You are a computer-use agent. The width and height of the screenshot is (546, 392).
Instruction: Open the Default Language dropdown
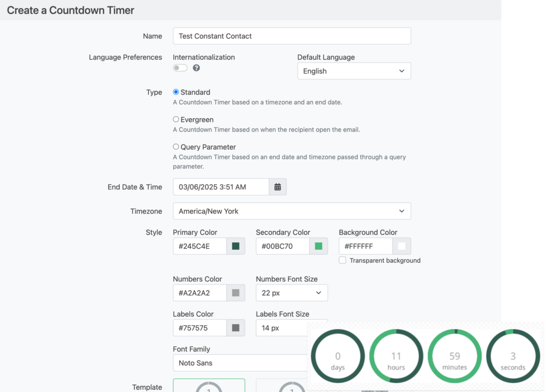coord(354,71)
